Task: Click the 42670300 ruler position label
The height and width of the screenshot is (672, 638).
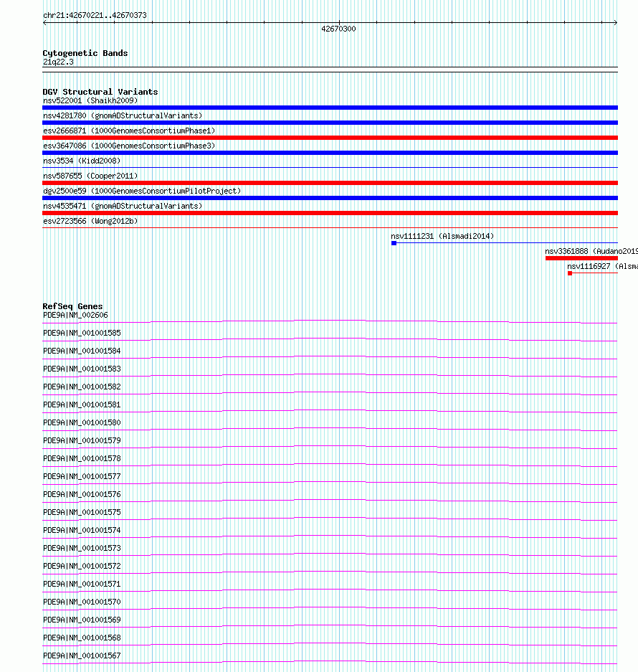Action: (338, 29)
